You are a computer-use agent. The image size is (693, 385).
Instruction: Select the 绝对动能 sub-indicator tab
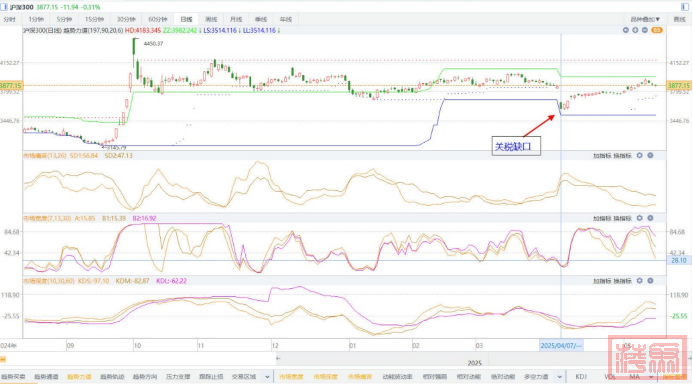click(x=503, y=377)
